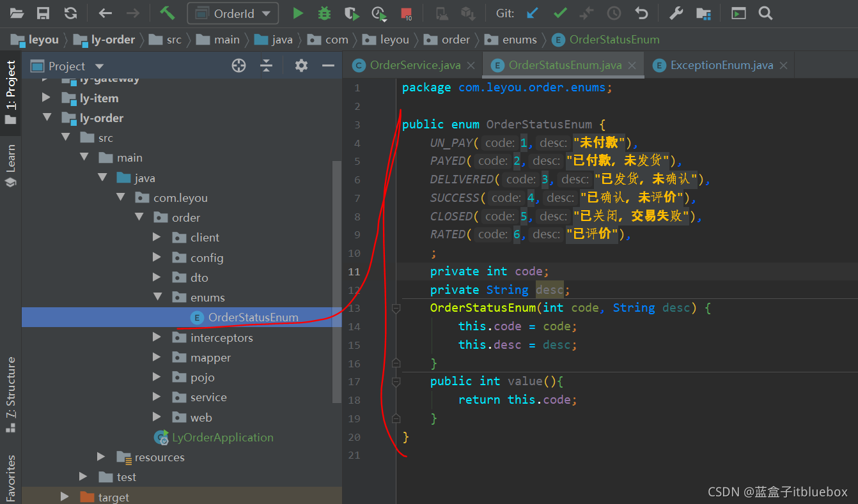Image resolution: width=858 pixels, height=504 pixels.
Task: Navigate back with the left arrow
Action: pyautogui.click(x=105, y=13)
